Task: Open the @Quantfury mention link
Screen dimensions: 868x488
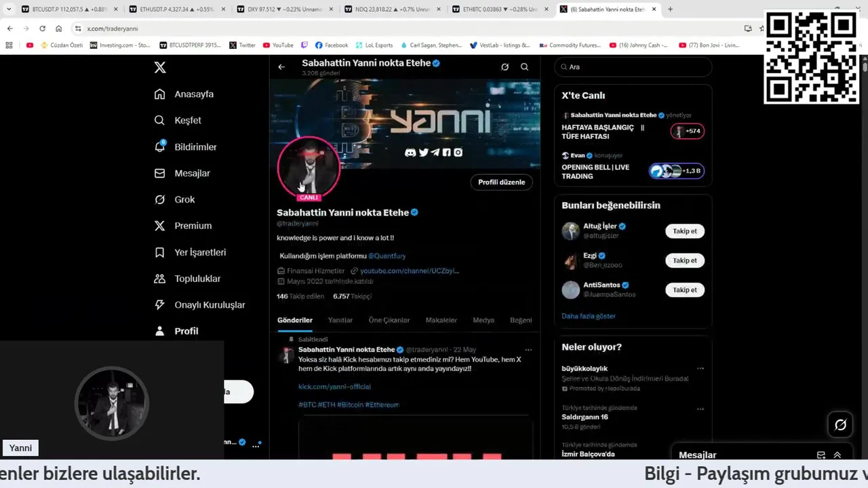Action: (387, 256)
